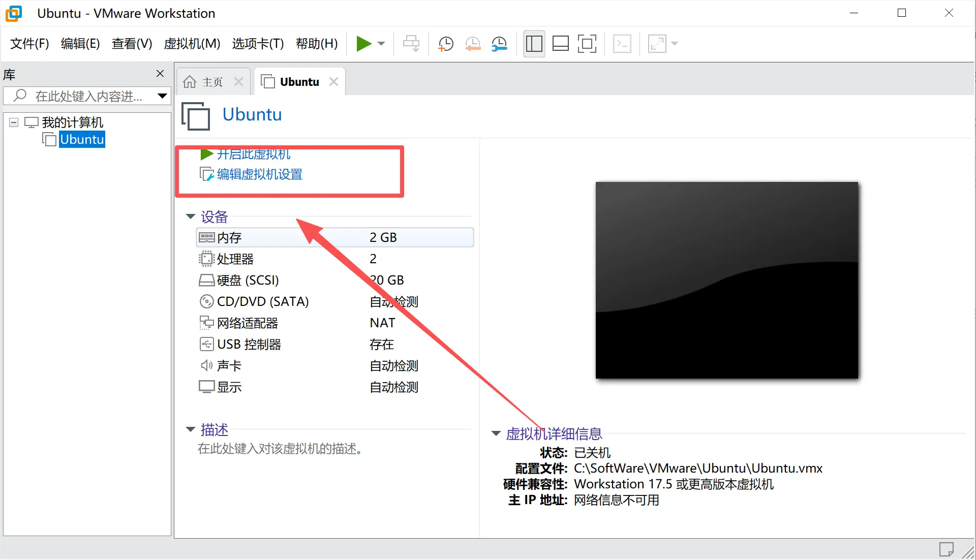Image resolution: width=976 pixels, height=560 pixels.
Task: Click the 声卡 speaker icon
Action: (x=206, y=365)
